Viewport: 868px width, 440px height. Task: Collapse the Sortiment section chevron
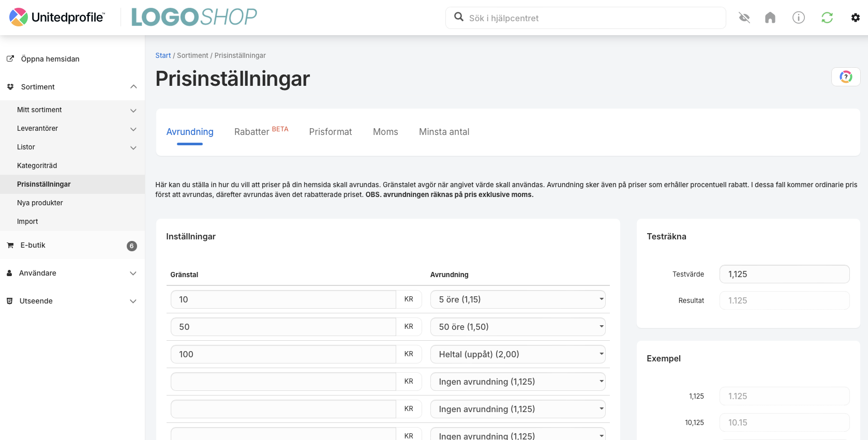(x=133, y=87)
